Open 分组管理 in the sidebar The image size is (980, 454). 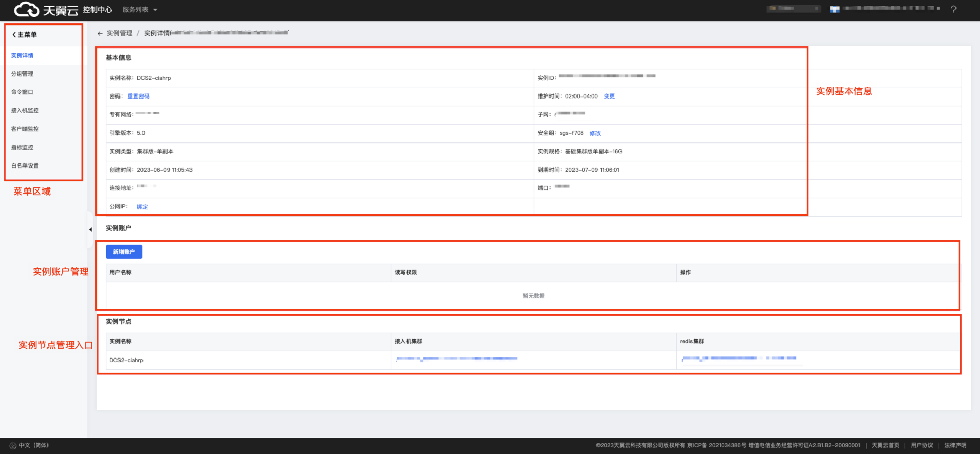tap(22, 74)
